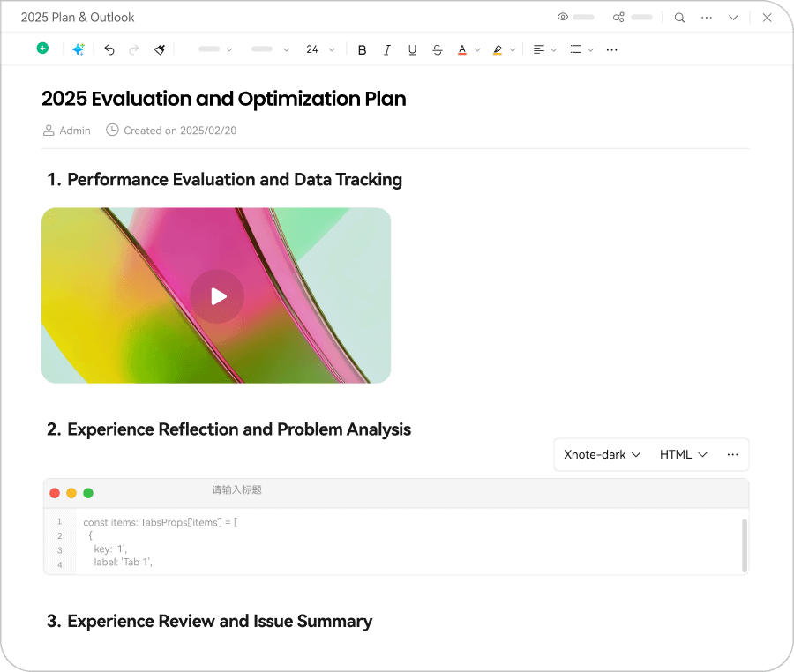Click the code block vertical scrollbar
794x672 pixels.
click(745, 545)
